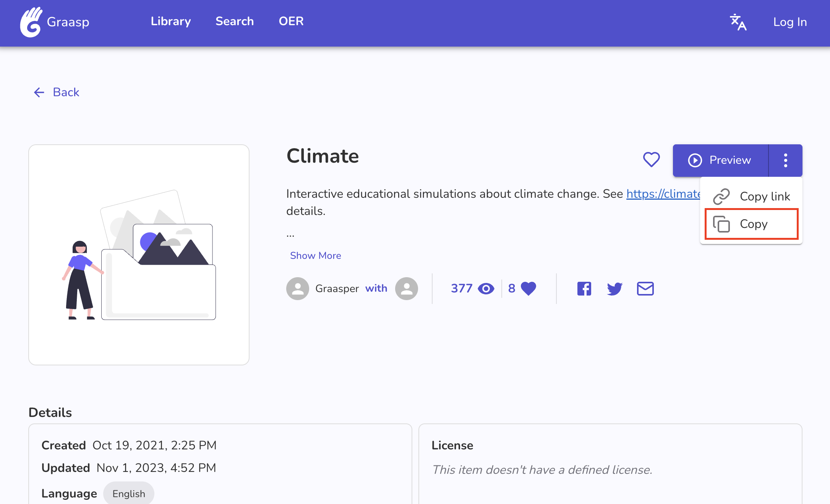The height and width of the screenshot is (504, 830).
Task: Share on Facebook icon
Action: coord(584,289)
